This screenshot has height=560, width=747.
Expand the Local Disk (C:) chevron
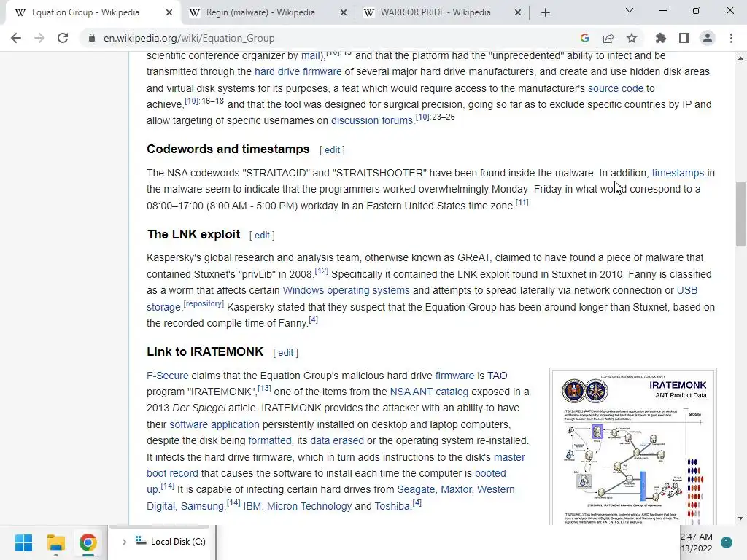point(124,542)
